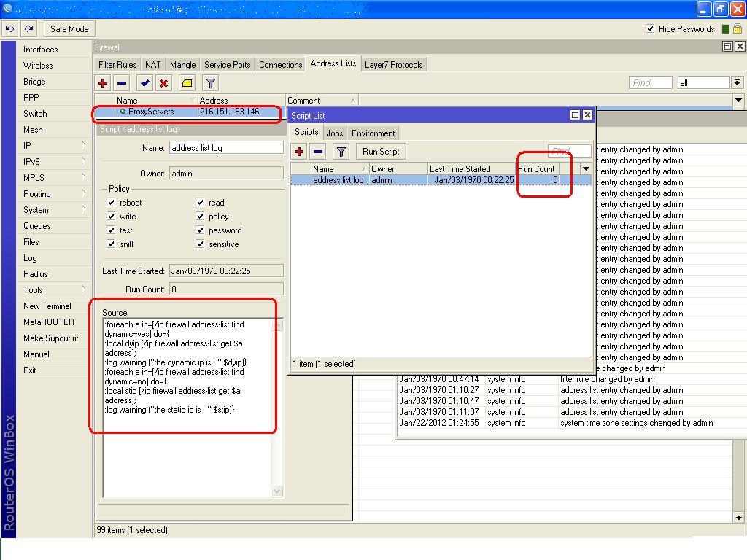Viewport: 747px width, 560px height.
Task: Switch to the Jobs tab in Script List
Action: 335,133
